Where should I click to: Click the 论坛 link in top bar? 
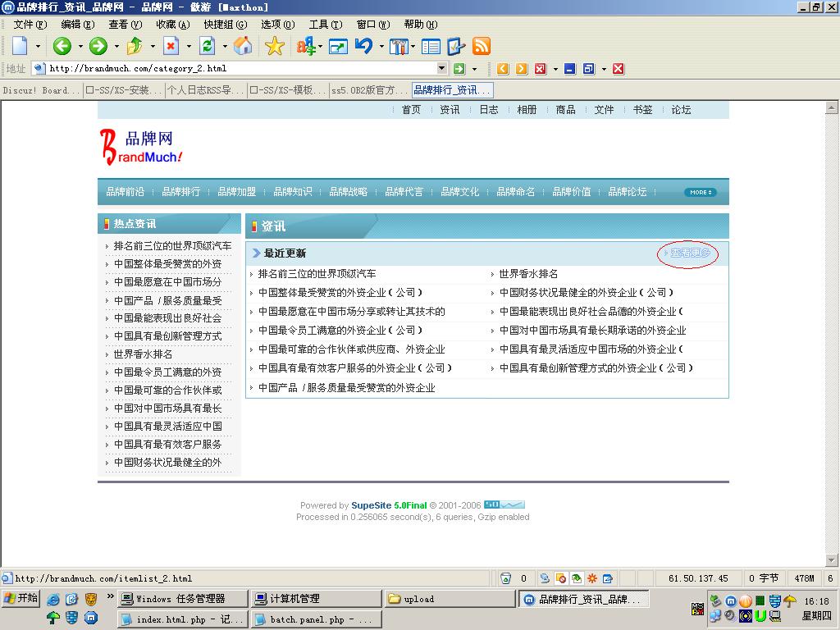[681, 110]
